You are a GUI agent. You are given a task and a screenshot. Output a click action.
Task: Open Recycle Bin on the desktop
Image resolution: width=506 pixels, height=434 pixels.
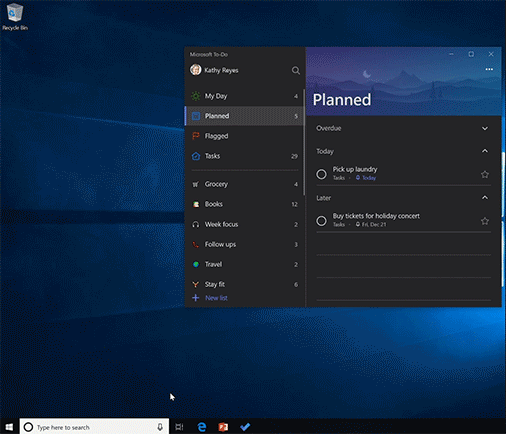click(15, 17)
